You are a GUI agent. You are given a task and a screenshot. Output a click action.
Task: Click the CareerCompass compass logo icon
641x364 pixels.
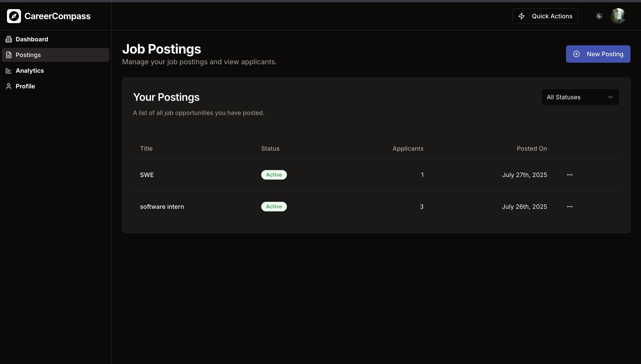click(14, 16)
